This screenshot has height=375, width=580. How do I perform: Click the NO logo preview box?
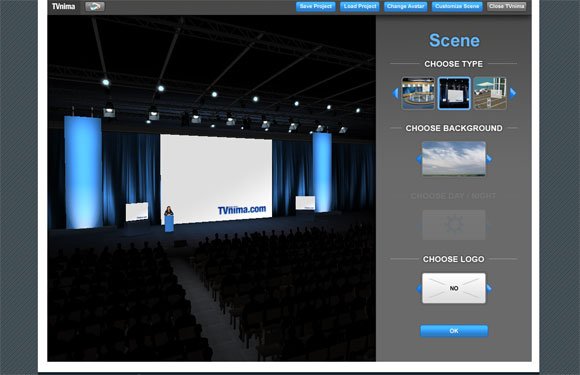tap(454, 288)
